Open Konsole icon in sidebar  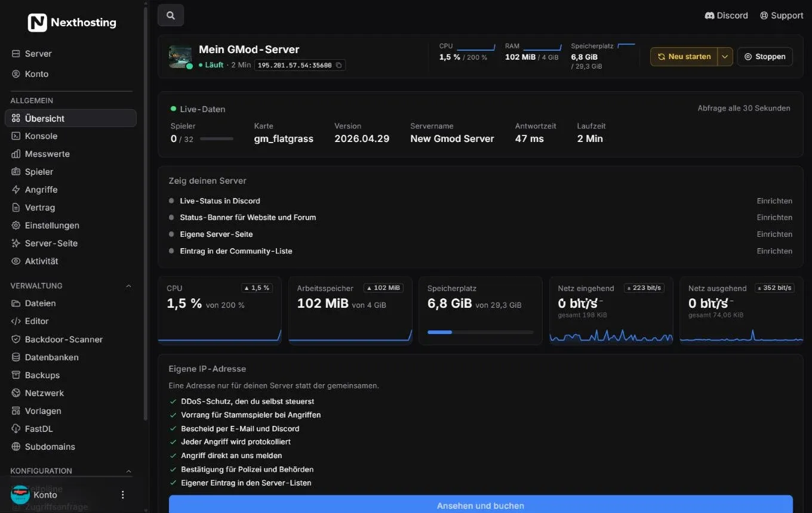tap(16, 136)
